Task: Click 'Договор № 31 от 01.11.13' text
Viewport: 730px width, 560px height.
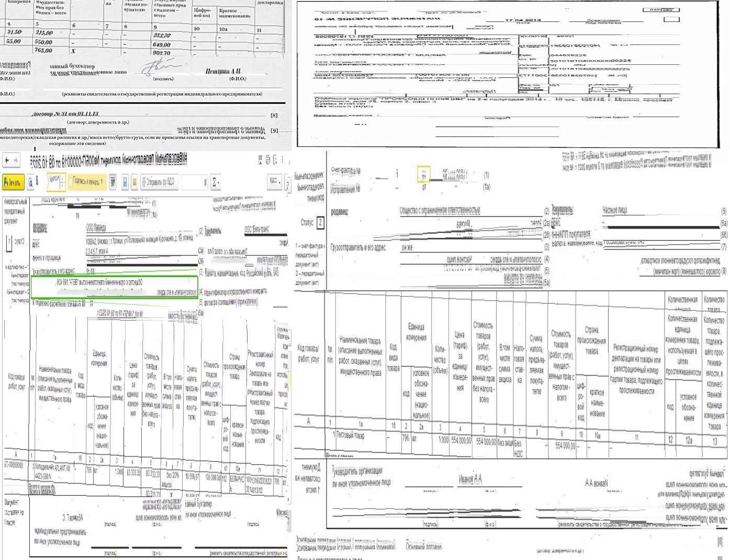Action: [x=65, y=113]
